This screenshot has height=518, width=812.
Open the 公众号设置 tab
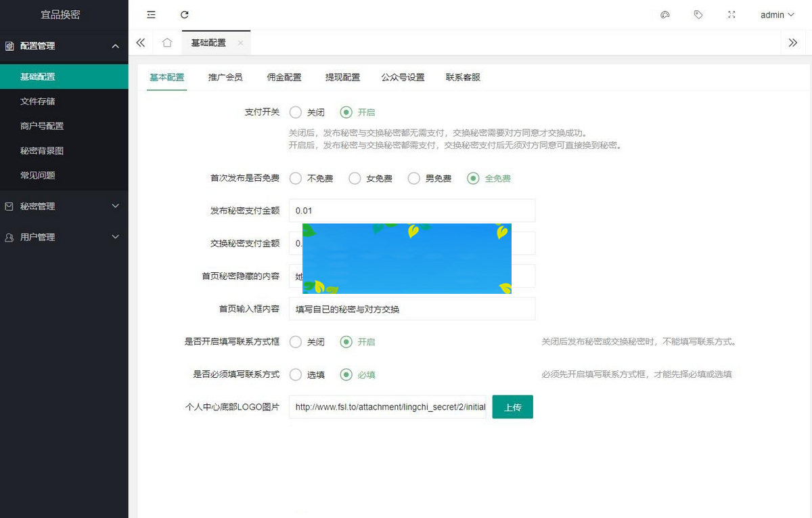pos(401,77)
